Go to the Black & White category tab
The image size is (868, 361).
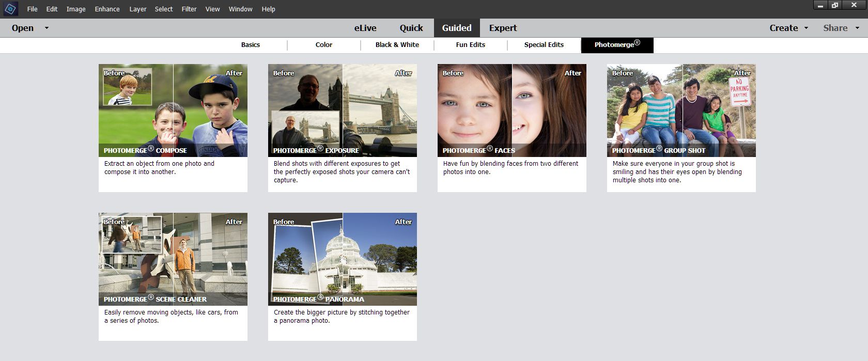pyautogui.click(x=397, y=45)
